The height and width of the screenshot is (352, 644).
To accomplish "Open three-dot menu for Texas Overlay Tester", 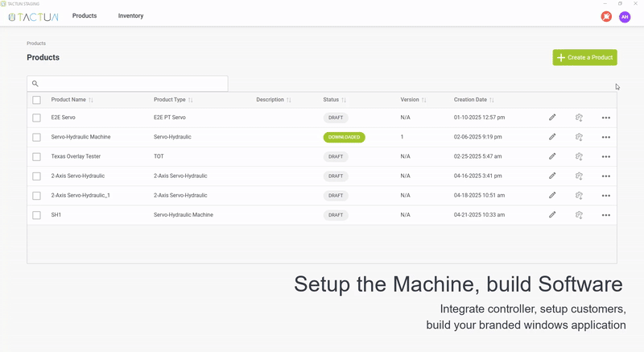I will (x=606, y=157).
